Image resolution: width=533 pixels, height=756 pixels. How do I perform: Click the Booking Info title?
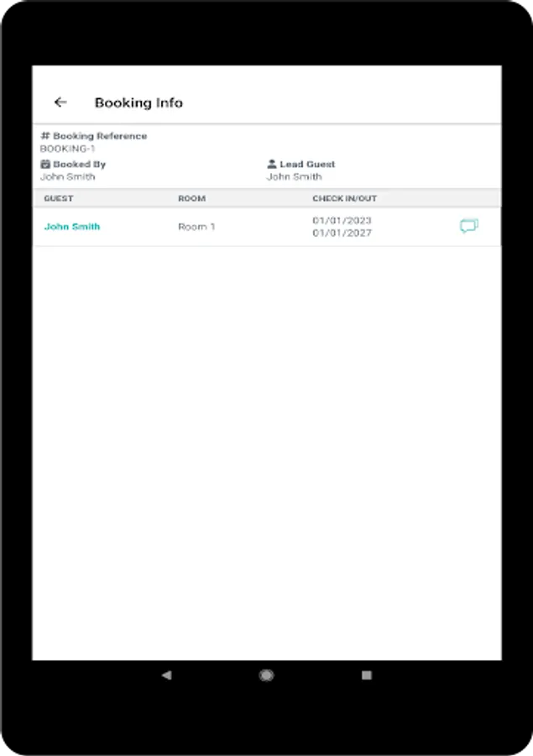coord(138,102)
